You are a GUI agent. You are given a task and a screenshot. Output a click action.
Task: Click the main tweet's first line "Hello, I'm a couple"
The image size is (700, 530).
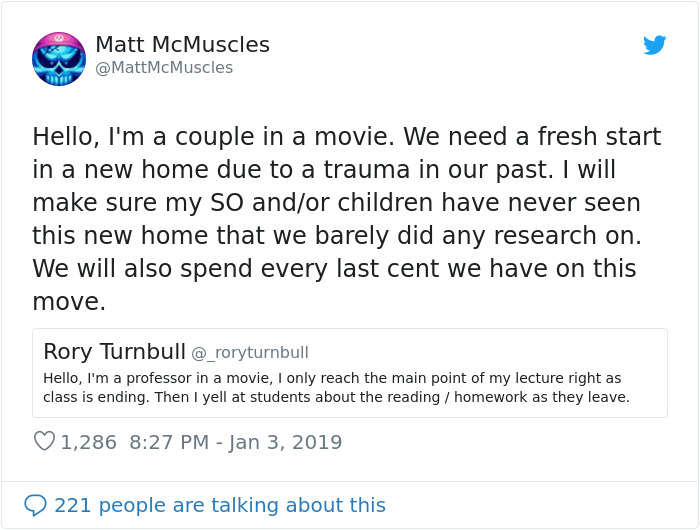coord(150,135)
